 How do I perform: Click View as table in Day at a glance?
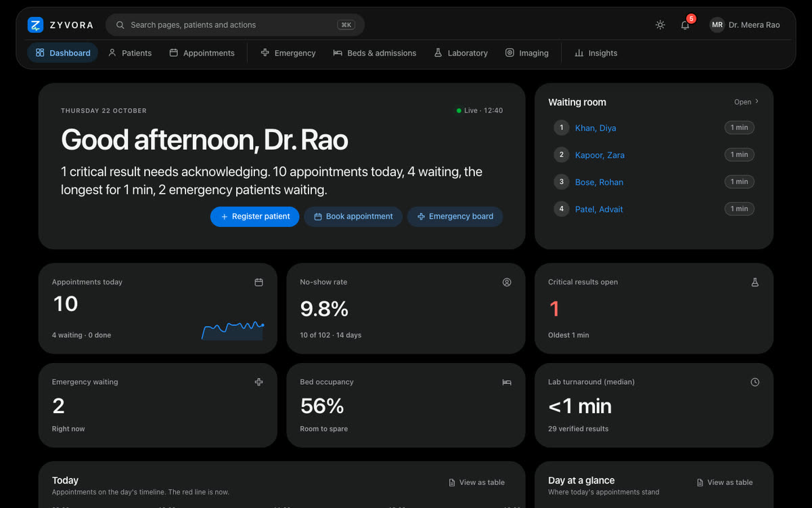point(725,482)
